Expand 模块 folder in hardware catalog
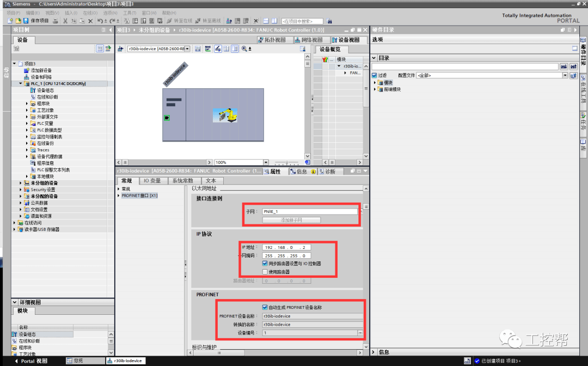Image resolution: width=588 pixels, height=366 pixels. coord(375,82)
